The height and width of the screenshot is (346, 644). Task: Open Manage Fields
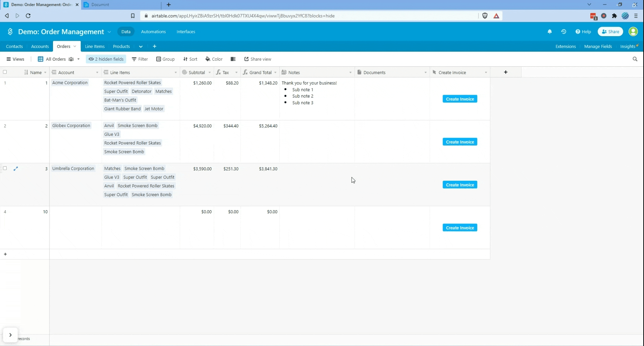(x=598, y=46)
